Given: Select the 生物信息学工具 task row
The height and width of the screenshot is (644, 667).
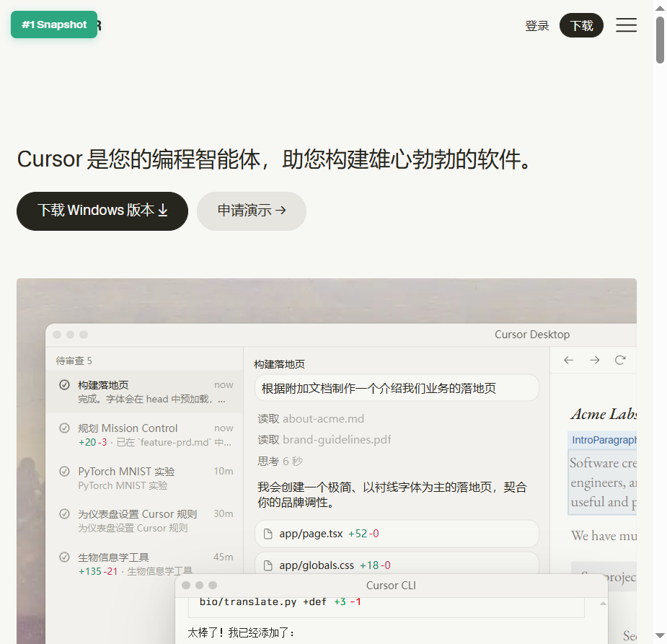Looking at the screenshot, I should coord(144,564).
